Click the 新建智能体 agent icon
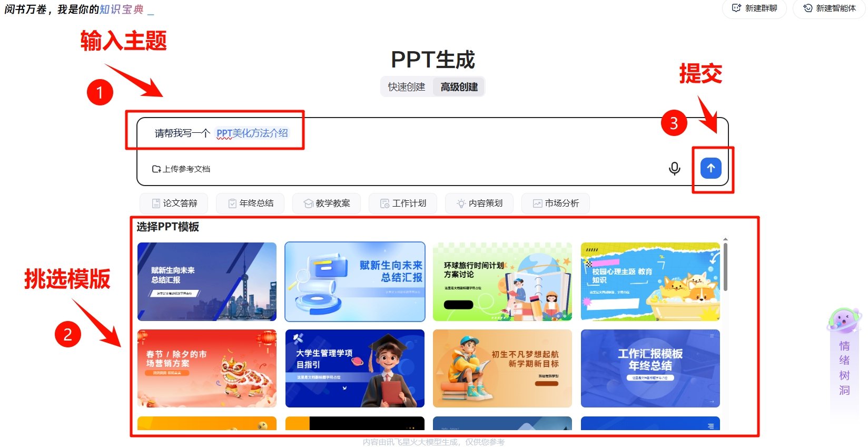 pos(807,8)
